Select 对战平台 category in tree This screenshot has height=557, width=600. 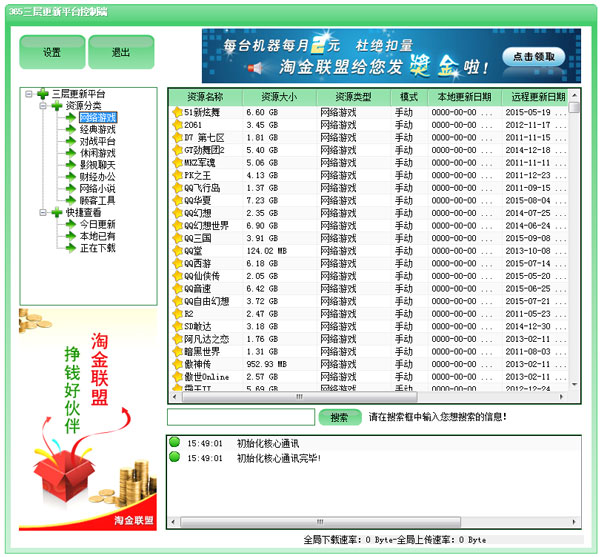click(98, 141)
